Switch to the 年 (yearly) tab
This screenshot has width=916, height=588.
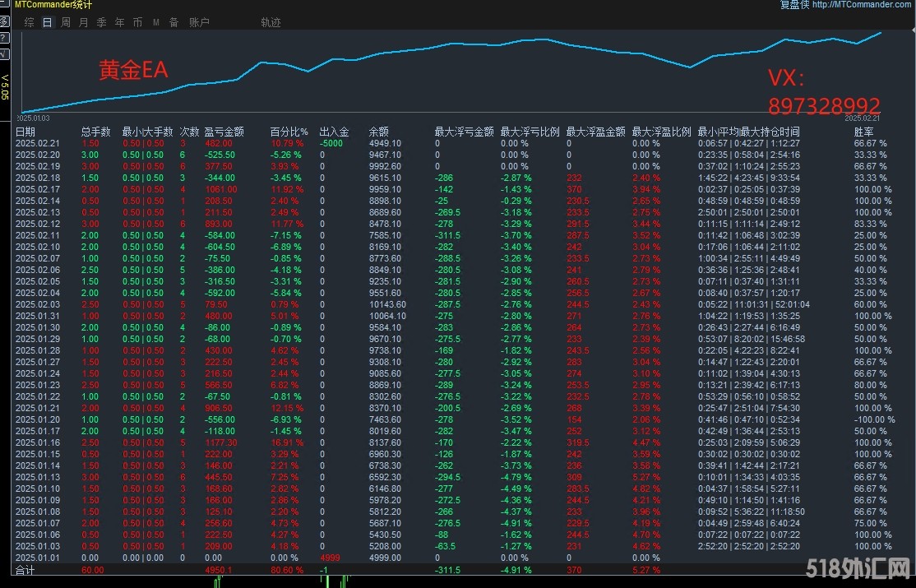119,22
